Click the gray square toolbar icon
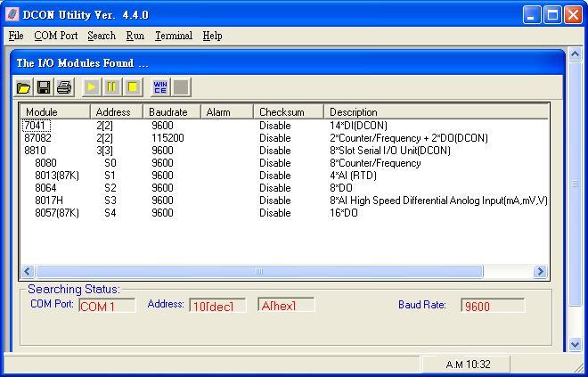Image resolution: width=588 pixels, height=377 pixels. pos(181,87)
